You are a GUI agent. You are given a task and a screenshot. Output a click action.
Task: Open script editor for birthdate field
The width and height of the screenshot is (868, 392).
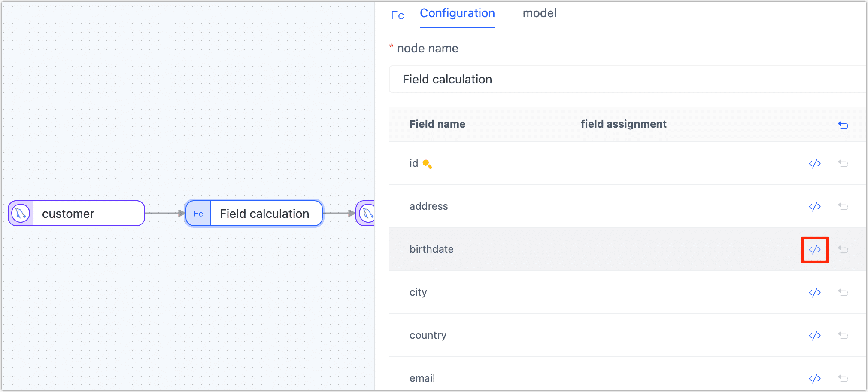tap(814, 250)
